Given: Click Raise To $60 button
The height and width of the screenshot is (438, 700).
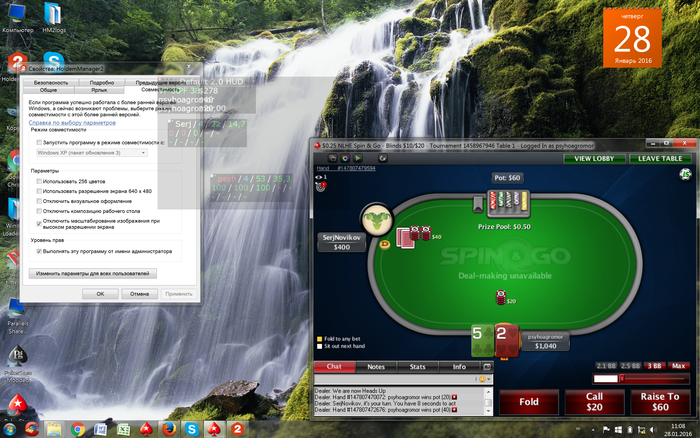Looking at the screenshot, I should 660,402.
